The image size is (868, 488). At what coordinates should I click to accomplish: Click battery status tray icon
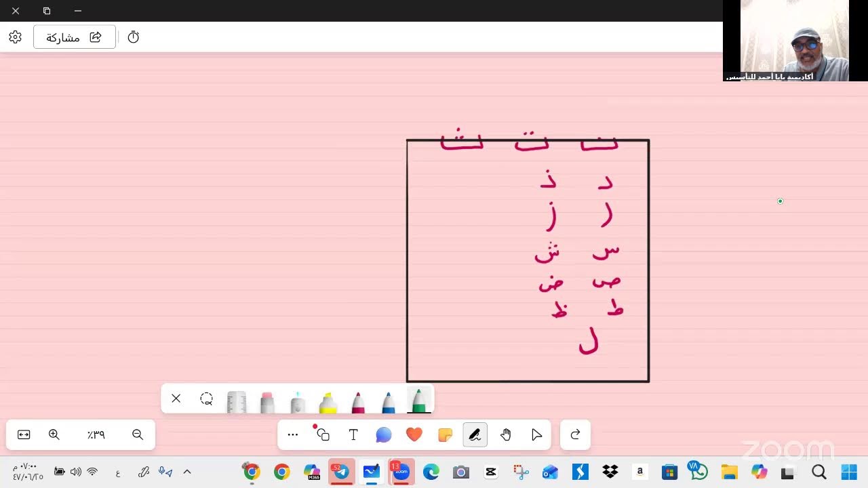coord(60,472)
